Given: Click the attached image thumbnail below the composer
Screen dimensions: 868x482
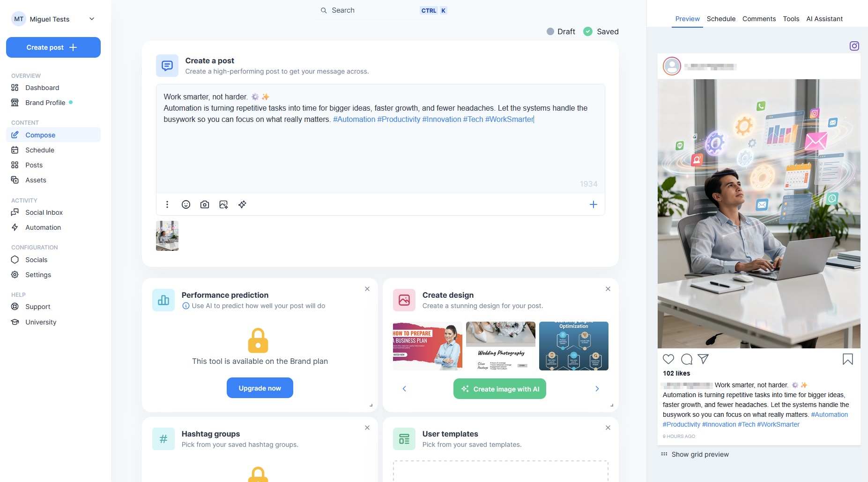Looking at the screenshot, I should (167, 236).
